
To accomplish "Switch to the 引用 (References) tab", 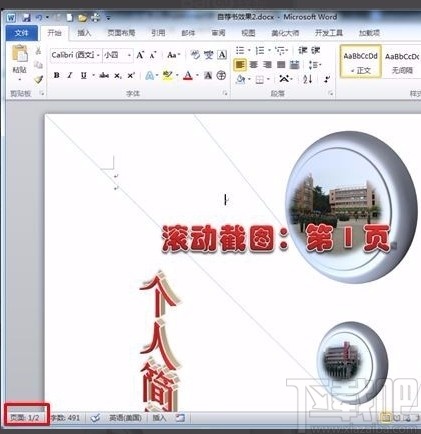I will [158, 33].
